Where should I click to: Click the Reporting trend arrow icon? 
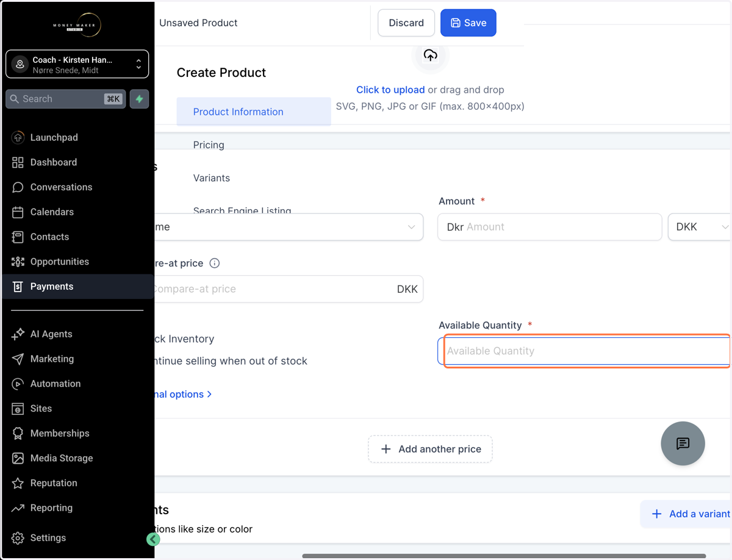18,508
